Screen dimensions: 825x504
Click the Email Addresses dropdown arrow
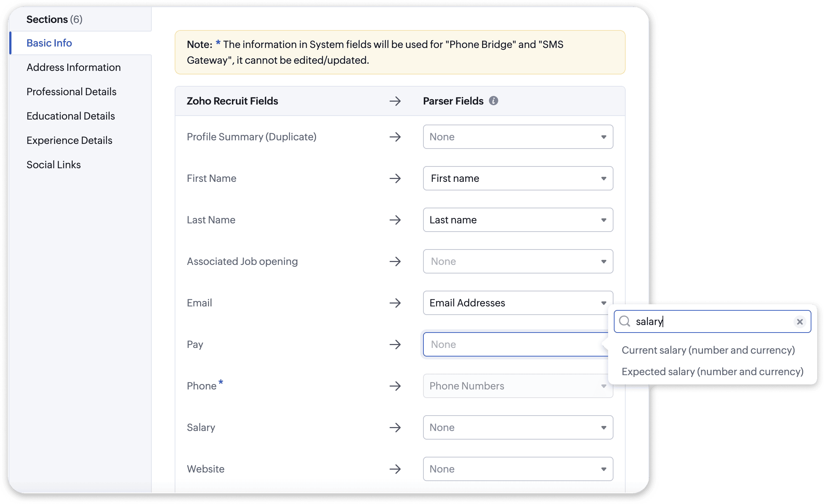603,303
